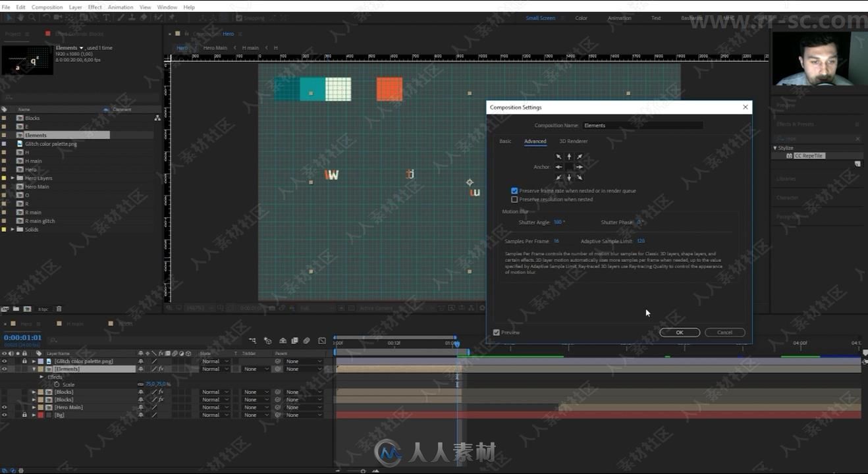Open the File menu
Screen dimensions: 868x474
click(x=6, y=7)
